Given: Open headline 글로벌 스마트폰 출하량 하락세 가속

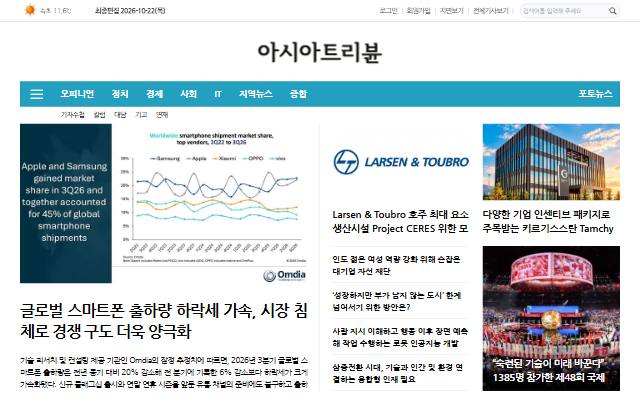Looking at the screenshot, I should coord(164,321).
